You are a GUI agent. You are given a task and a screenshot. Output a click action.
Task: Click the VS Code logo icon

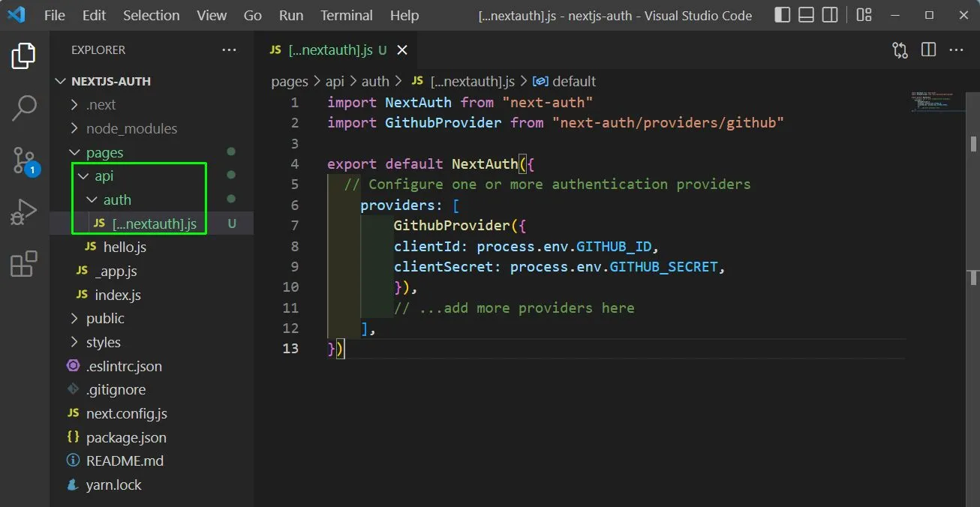pyautogui.click(x=17, y=15)
